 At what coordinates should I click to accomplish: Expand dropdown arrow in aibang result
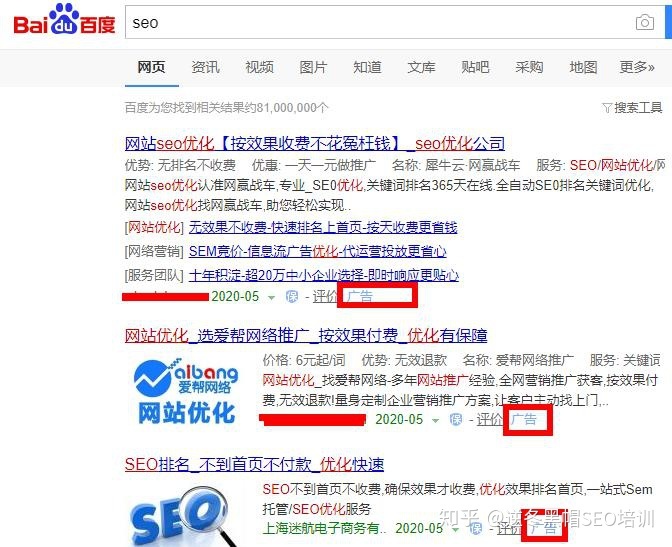tap(435, 420)
